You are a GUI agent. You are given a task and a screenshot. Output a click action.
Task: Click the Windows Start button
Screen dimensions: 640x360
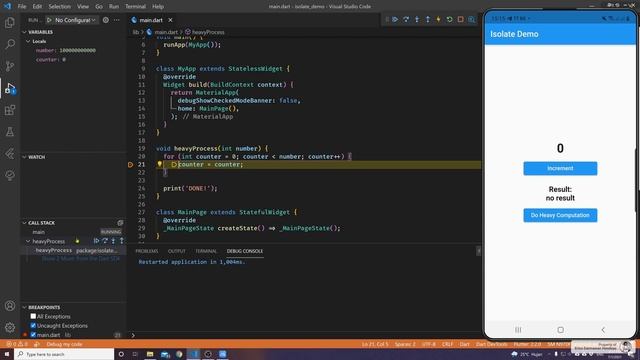pos(7,354)
